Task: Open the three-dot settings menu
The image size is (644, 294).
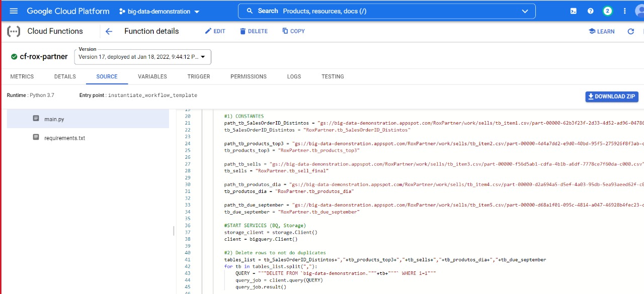Action: pos(625,11)
